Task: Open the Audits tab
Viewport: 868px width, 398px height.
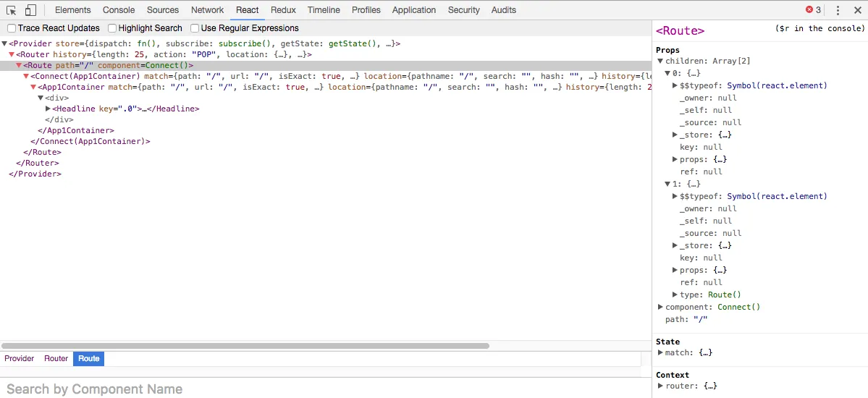Action: (503, 10)
